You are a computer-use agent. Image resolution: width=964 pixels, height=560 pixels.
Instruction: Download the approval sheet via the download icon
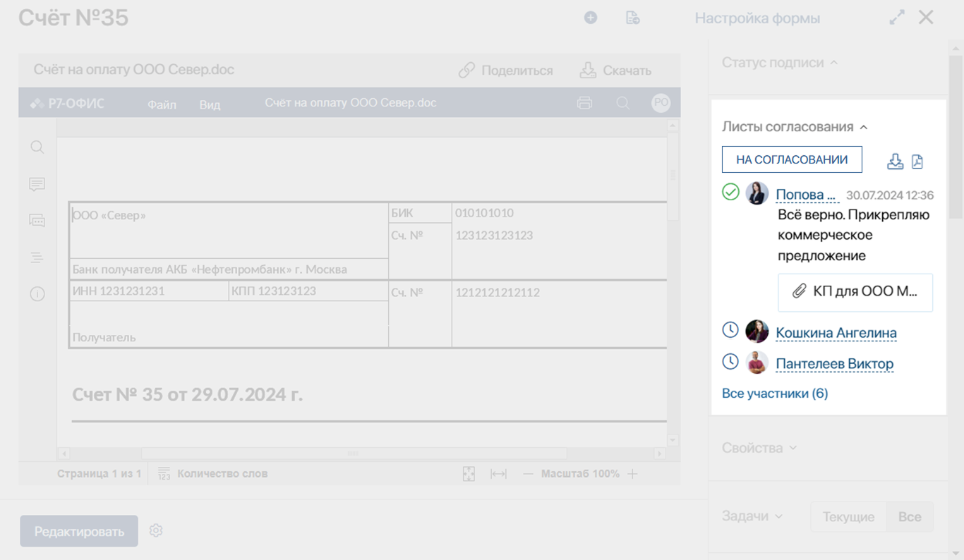point(895,162)
